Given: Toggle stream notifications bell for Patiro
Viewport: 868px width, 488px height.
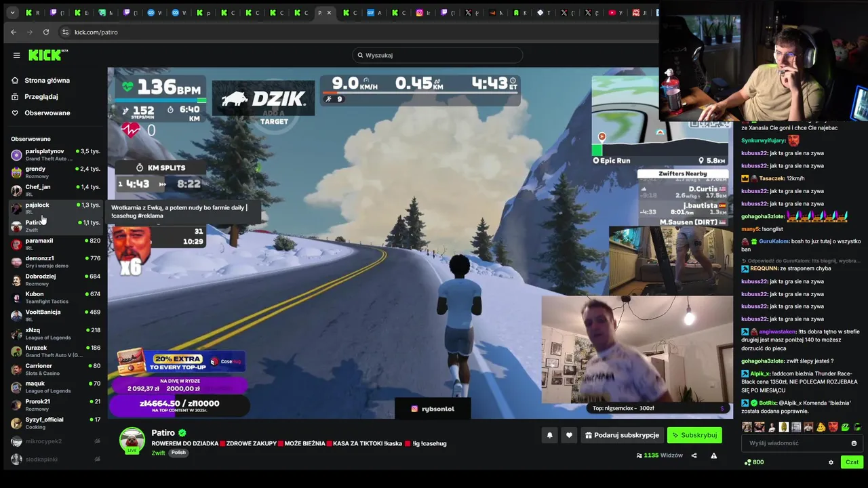Looking at the screenshot, I should pos(550,435).
